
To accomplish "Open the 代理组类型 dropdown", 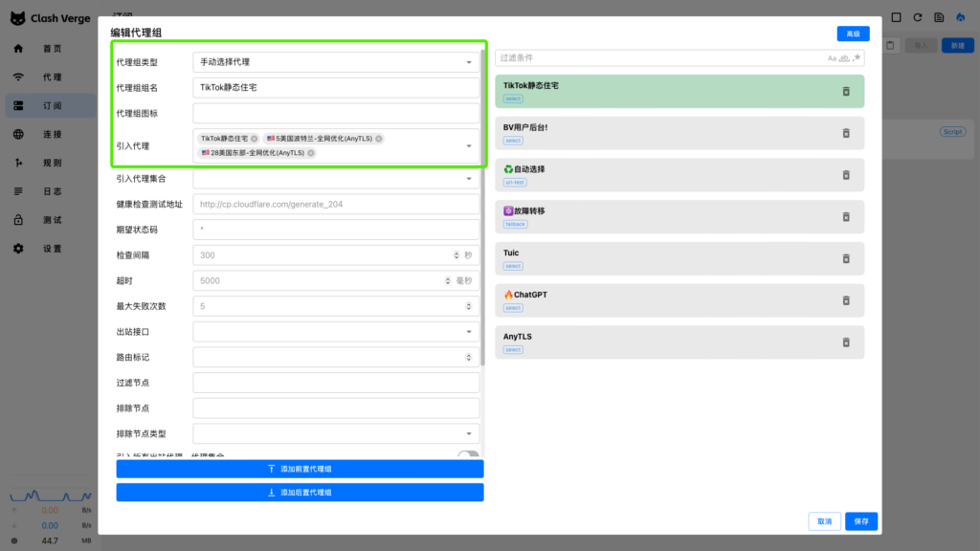I will tap(336, 62).
